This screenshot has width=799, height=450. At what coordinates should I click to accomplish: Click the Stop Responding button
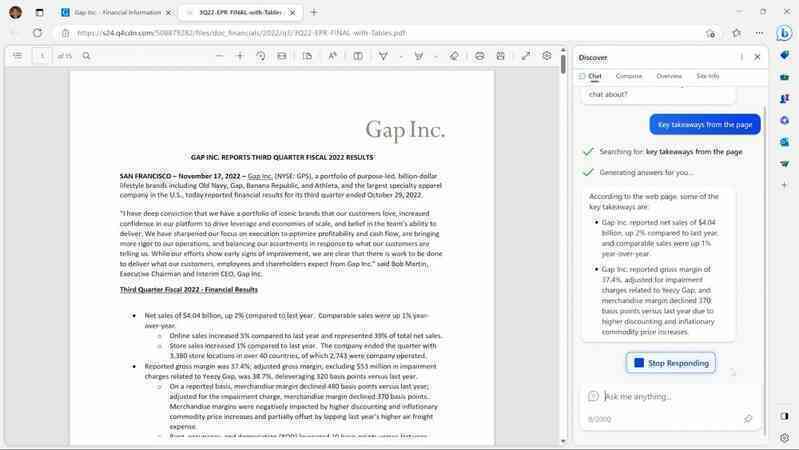coord(671,363)
